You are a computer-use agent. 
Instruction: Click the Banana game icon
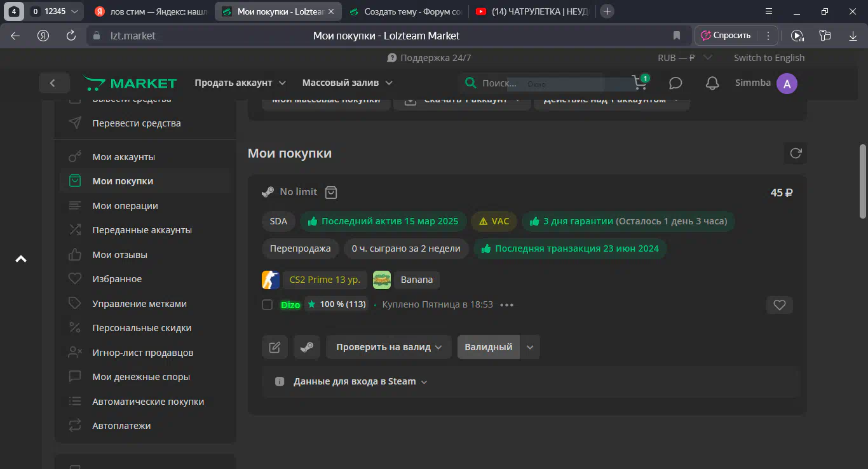click(382, 280)
